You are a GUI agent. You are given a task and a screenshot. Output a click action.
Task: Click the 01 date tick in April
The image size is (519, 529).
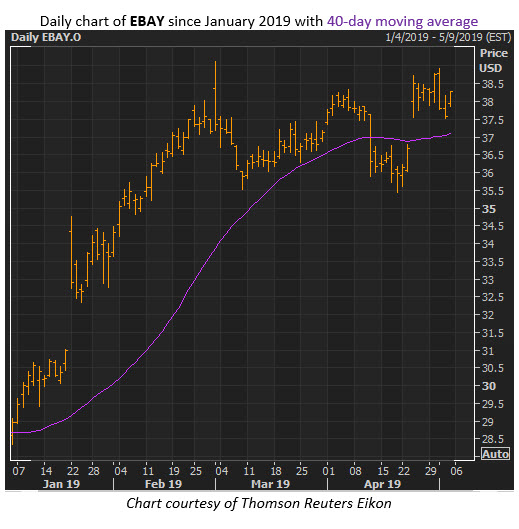click(x=328, y=471)
